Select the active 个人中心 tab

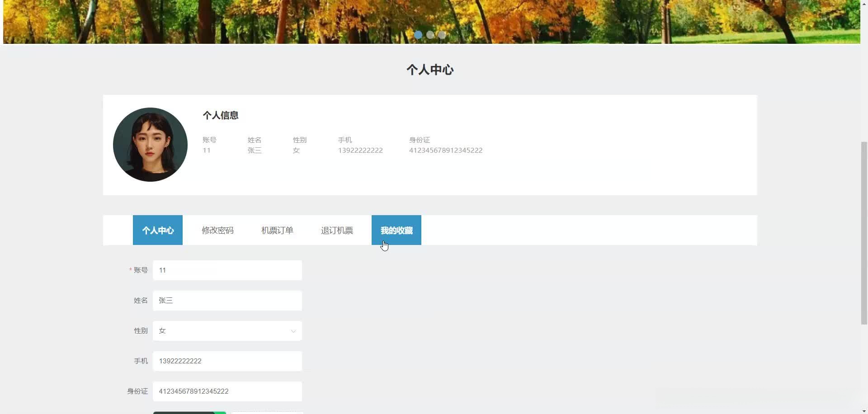pos(157,230)
